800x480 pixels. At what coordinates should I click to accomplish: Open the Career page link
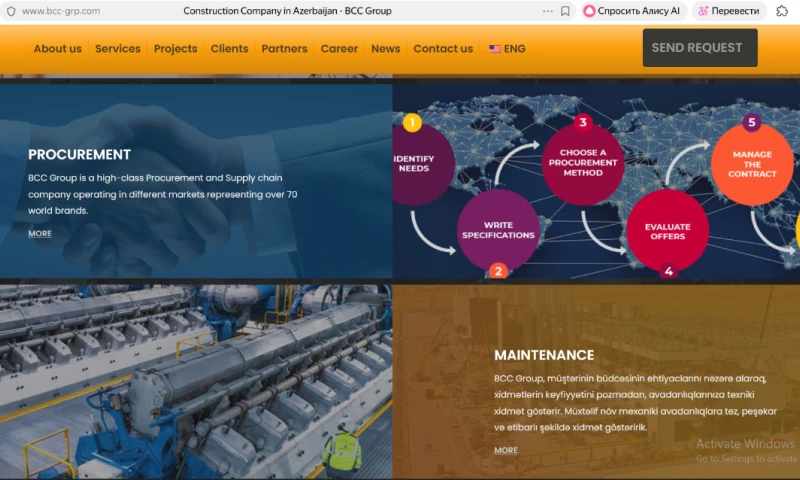click(339, 48)
